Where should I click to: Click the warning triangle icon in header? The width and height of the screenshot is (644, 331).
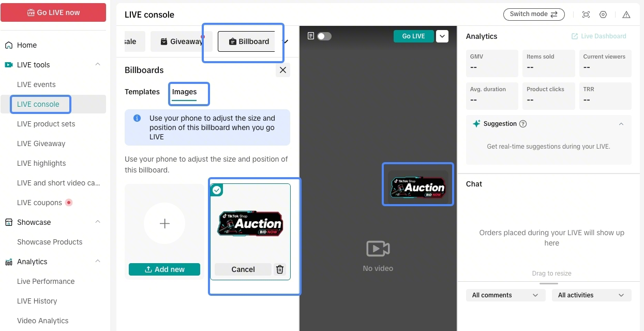(x=626, y=15)
